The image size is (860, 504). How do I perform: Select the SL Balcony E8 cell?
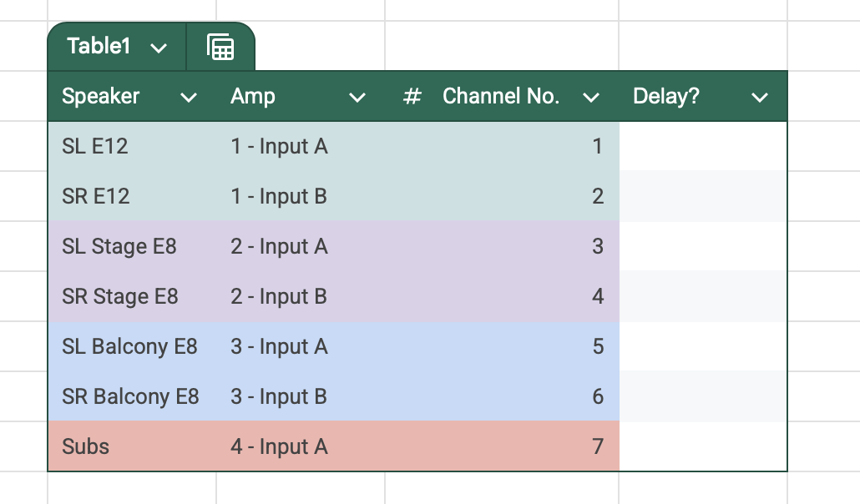click(132, 346)
